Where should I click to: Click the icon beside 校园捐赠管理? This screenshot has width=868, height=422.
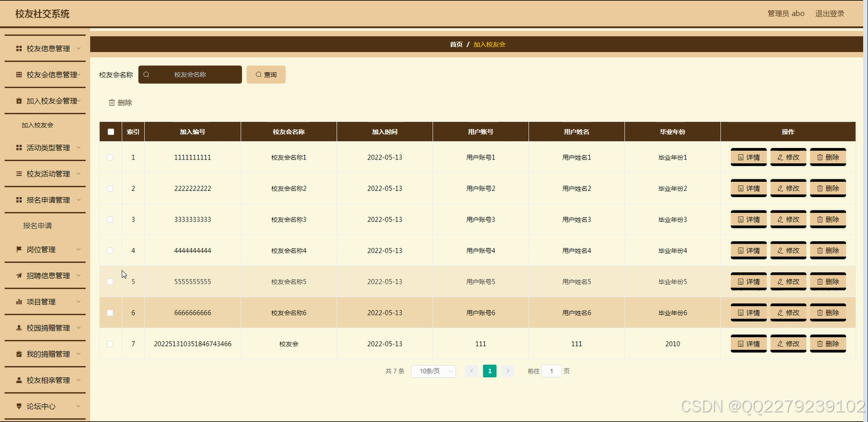(x=19, y=327)
